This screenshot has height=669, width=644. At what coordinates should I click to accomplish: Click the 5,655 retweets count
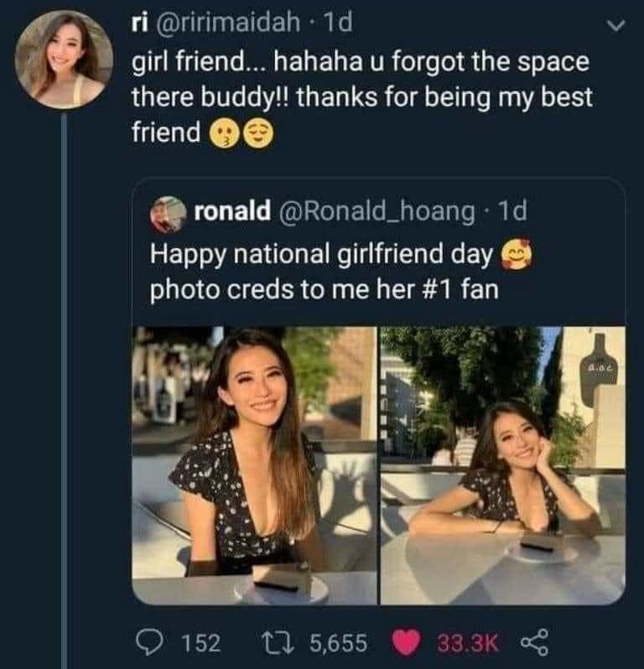pyautogui.click(x=338, y=642)
